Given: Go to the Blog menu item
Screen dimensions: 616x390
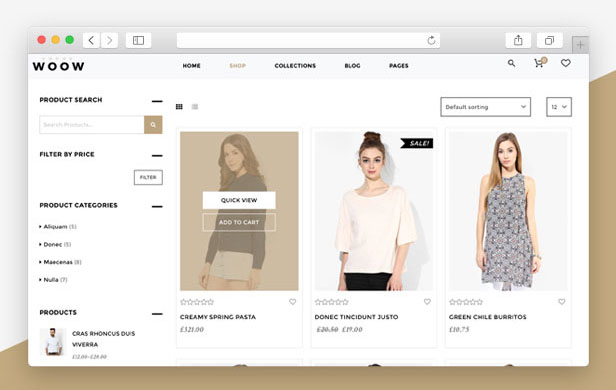Looking at the screenshot, I should [x=352, y=66].
